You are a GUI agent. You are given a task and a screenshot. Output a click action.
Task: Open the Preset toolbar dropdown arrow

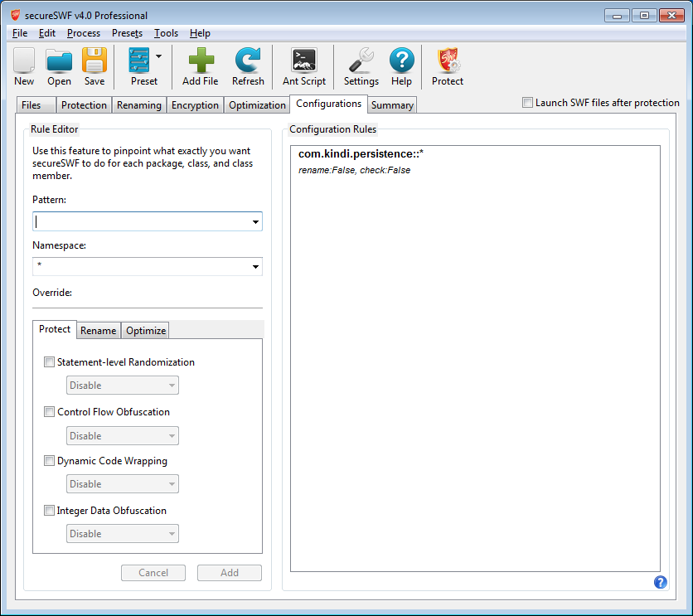tap(158, 57)
